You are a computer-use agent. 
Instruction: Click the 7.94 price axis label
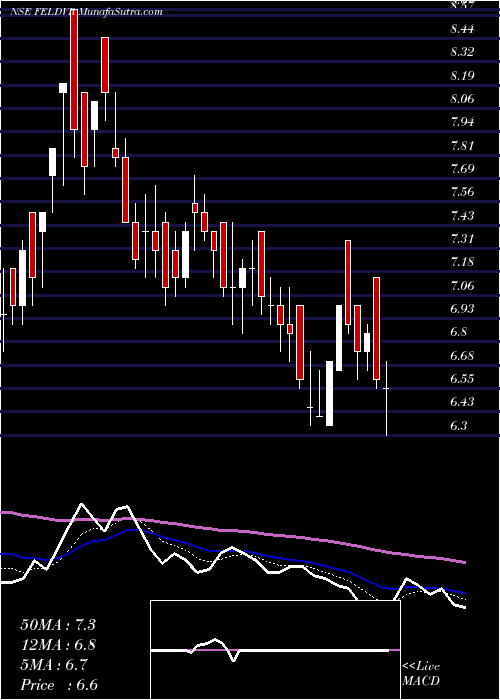462,122
